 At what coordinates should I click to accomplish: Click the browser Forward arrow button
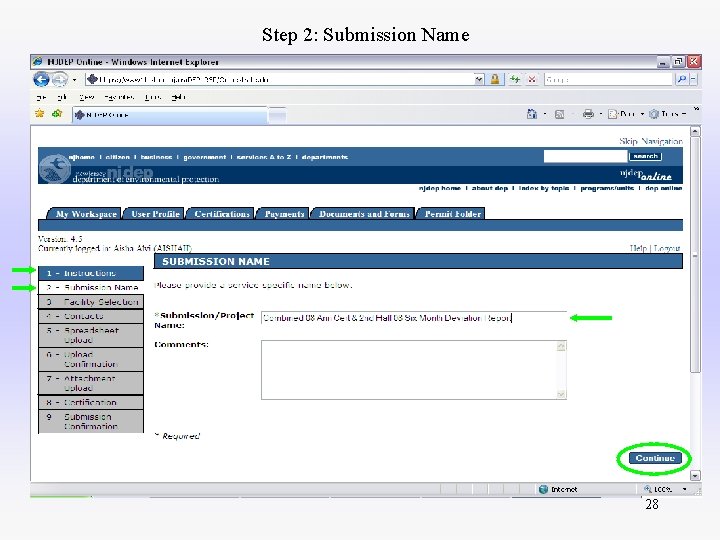click(x=59, y=79)
